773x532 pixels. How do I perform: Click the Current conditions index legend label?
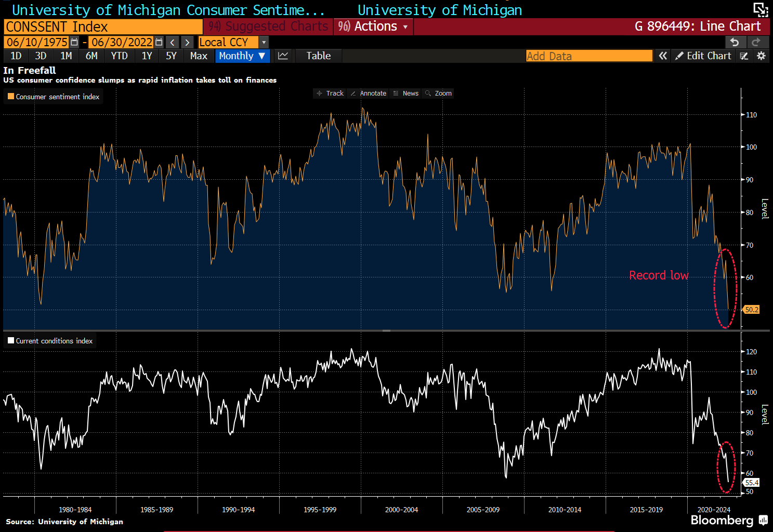point(54,341)
